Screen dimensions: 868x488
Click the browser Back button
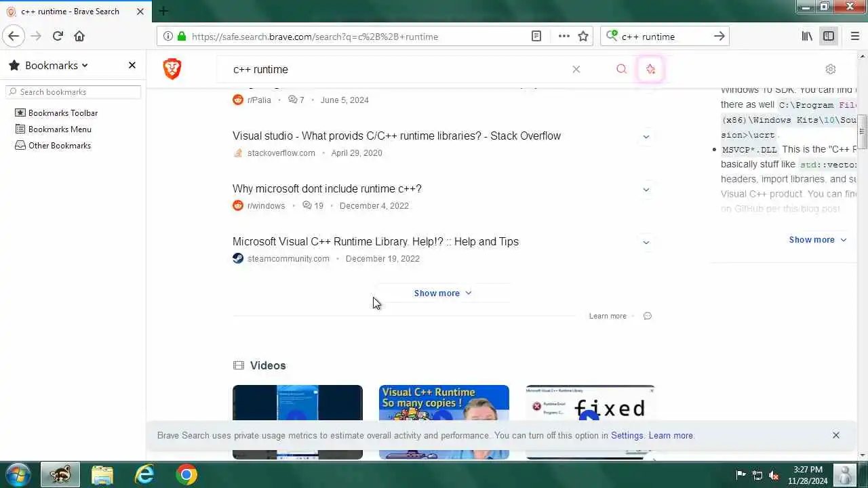[14, 36]
